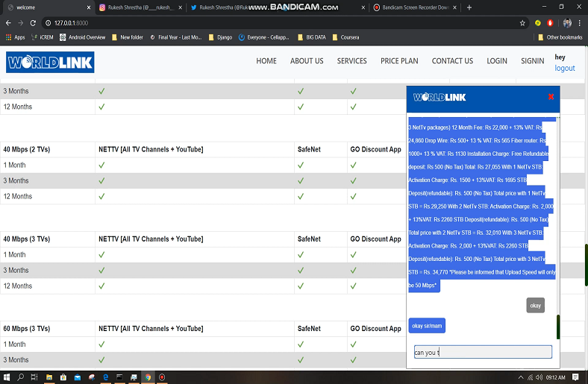Click the WorldLink logo in header

50,62
